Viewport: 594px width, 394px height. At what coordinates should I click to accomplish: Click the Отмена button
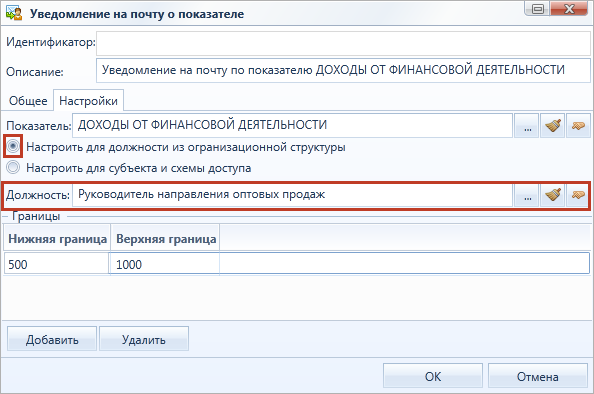pyautogui.click(x=538, y=376)
